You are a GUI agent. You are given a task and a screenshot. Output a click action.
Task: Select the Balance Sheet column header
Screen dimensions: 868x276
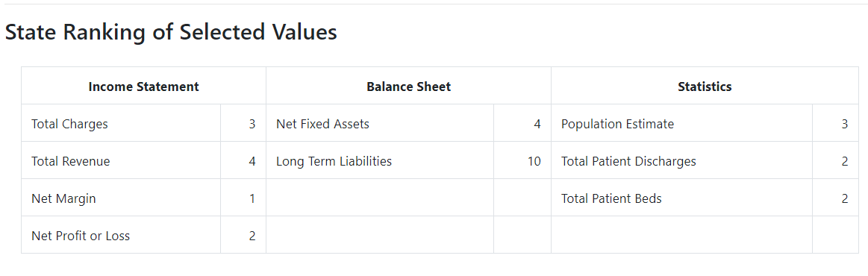(x=408, y=87)
